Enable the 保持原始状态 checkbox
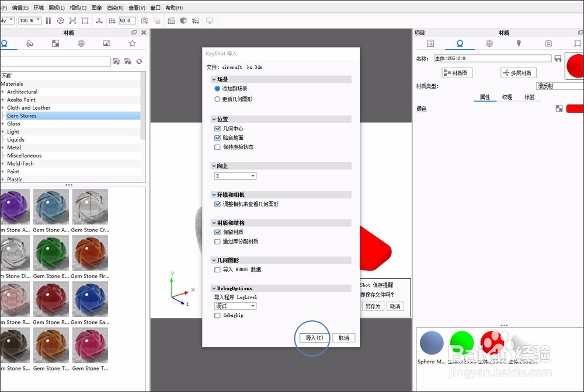This screenshot has height=392, width=584. 217,147
